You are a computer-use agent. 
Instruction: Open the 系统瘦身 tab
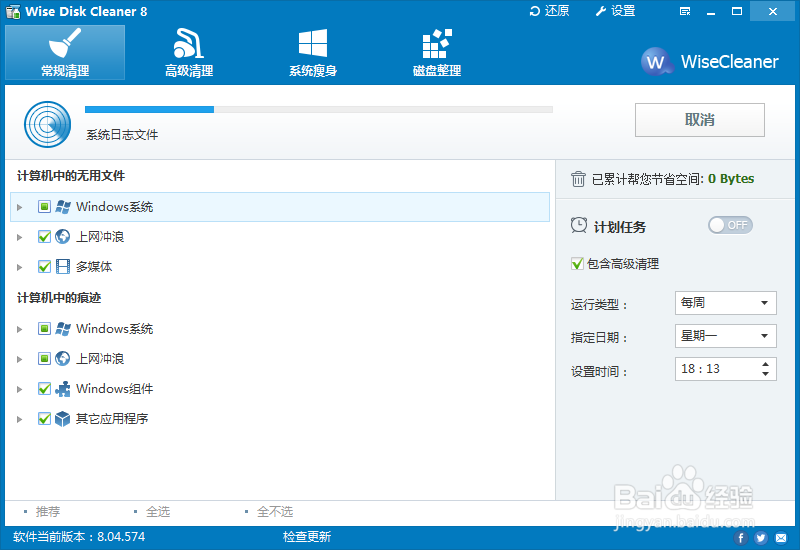coord(313,53)
